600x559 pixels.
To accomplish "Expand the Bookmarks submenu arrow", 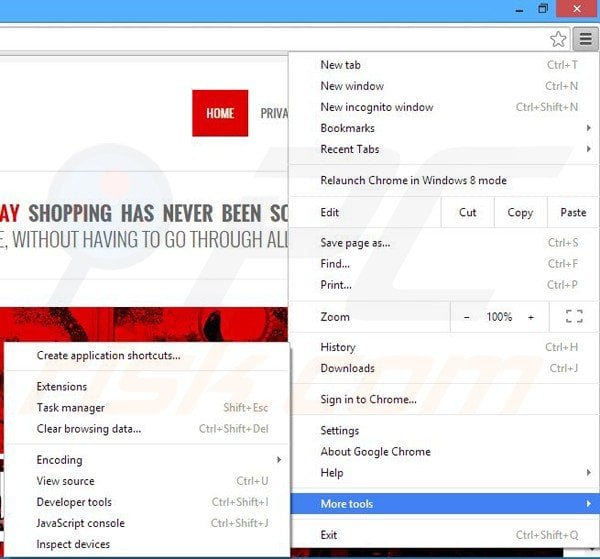I will (589, 128).
